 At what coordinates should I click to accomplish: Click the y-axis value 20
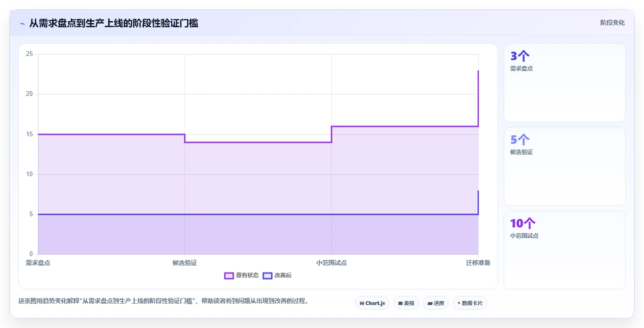coord(30,94)
